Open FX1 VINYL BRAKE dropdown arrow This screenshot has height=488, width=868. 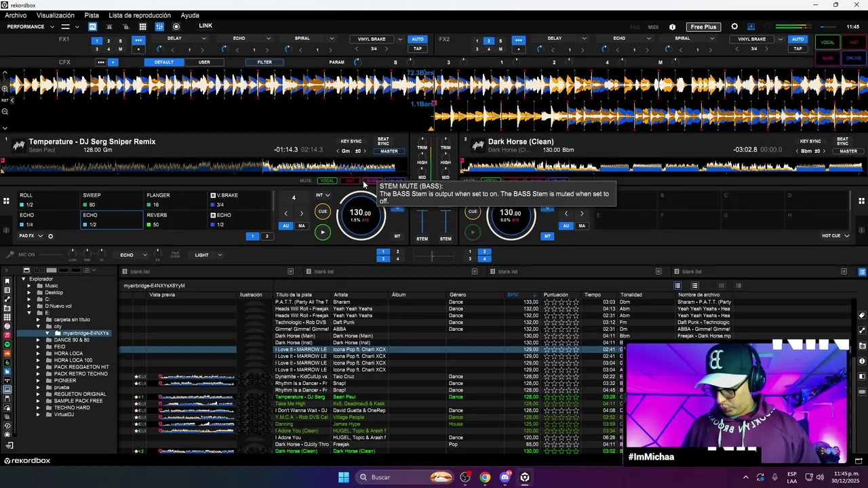[x=400, y=39]
